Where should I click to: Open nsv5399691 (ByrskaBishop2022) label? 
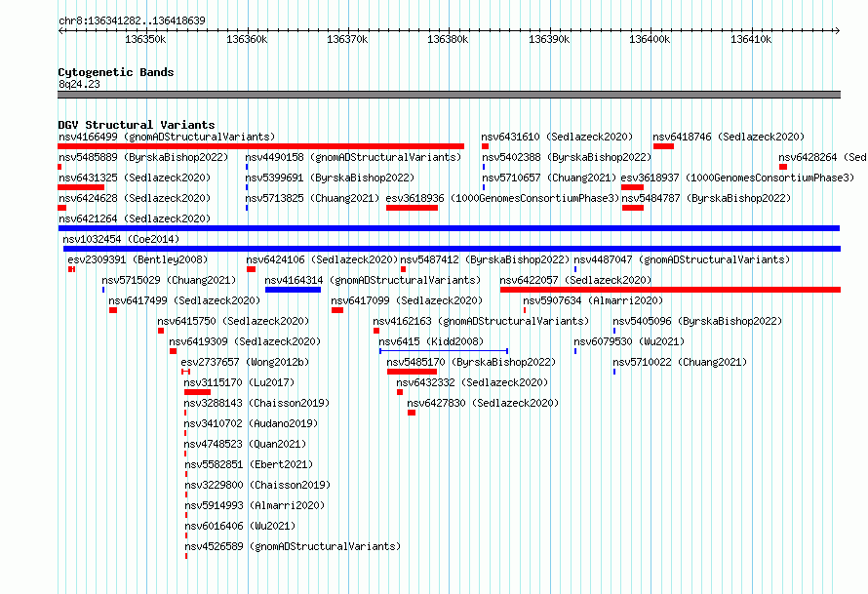[x=330, y=178]
